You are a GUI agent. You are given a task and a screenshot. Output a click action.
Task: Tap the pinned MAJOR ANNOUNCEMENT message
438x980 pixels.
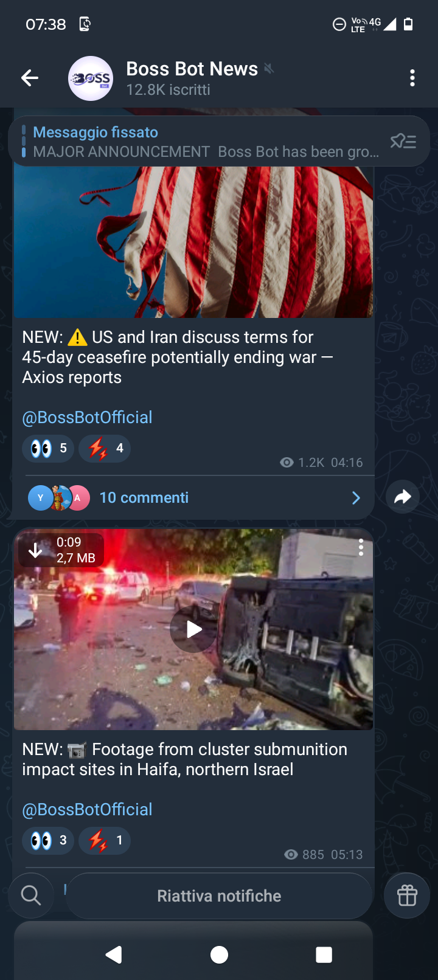[201, 142]
